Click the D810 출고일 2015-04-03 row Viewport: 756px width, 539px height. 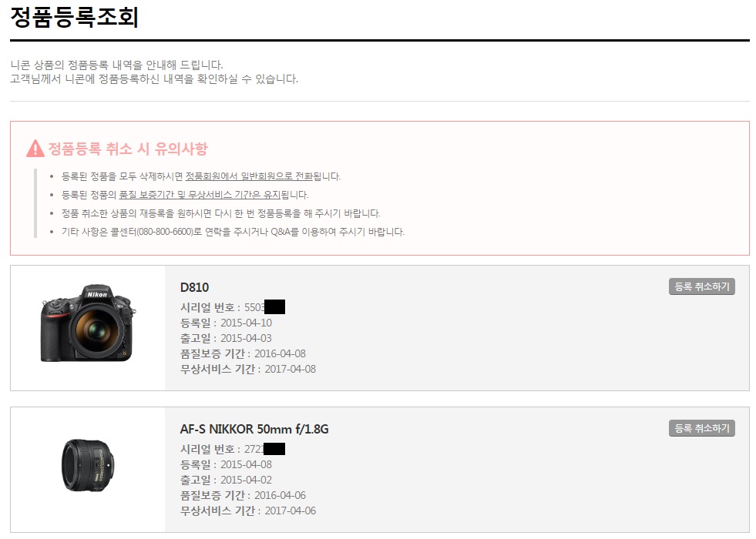click(x=226, y=338)
